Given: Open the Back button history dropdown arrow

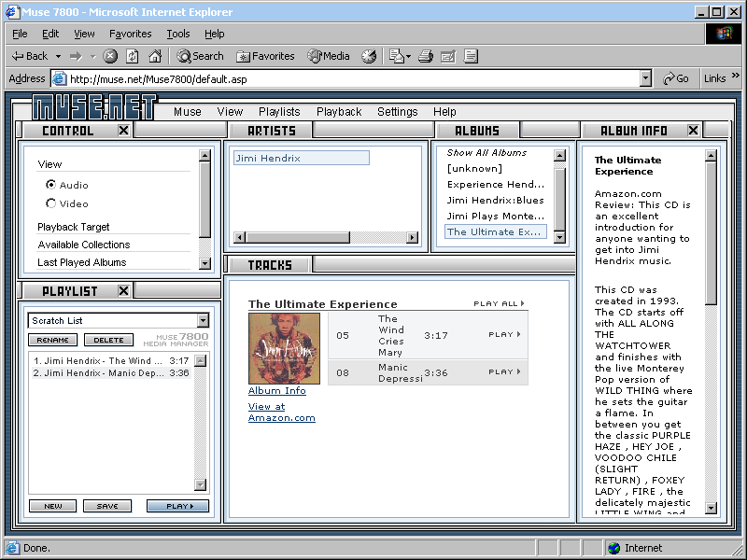Looking at the screenshot, I should pyautogui.click(x=58, y=56).
